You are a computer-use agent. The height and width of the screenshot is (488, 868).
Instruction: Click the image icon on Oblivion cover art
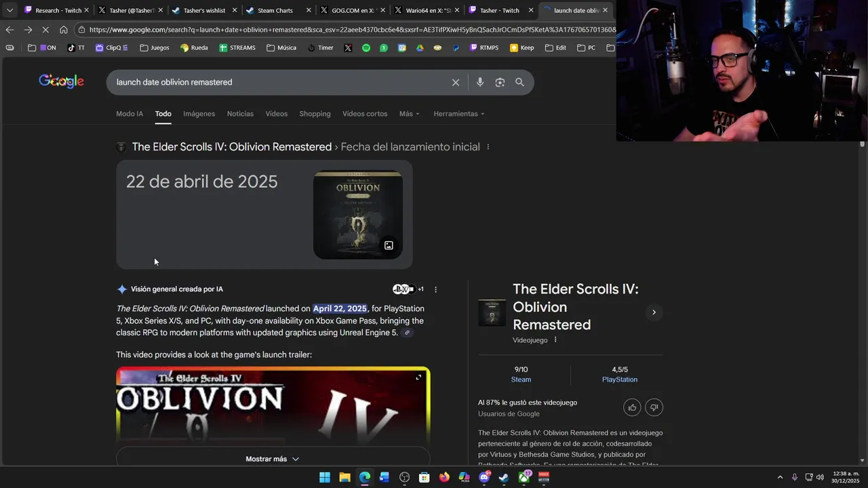pos(389,245)
